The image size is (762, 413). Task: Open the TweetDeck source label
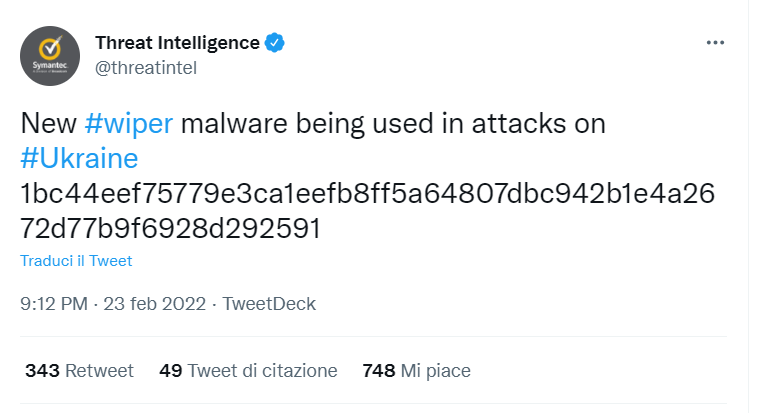point(269,303)
